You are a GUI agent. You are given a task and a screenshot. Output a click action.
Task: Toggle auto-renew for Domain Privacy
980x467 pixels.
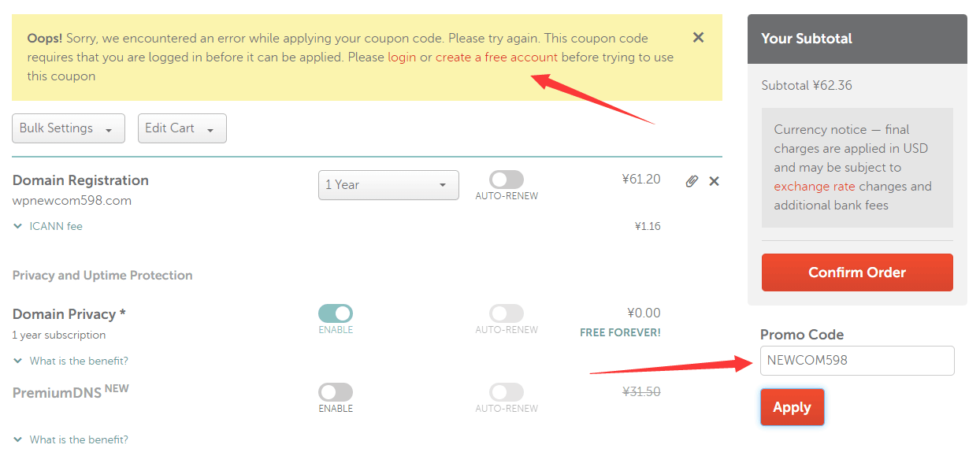coord(507,313)
